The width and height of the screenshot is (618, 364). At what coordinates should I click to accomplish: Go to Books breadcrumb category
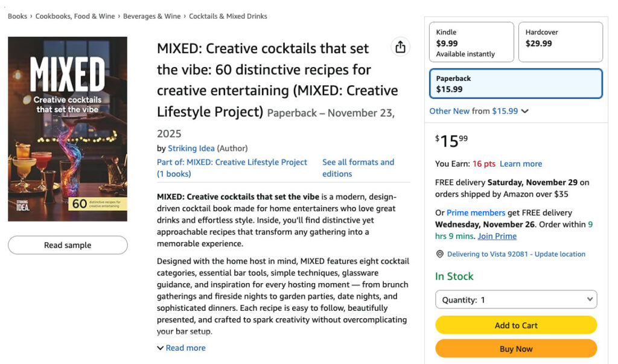pos(17,16)
